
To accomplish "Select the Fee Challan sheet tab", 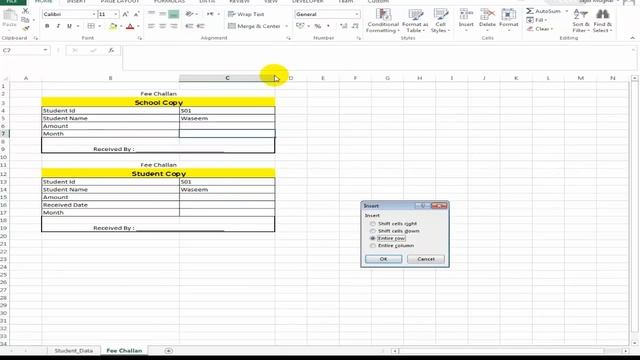I will pos(124,351).
